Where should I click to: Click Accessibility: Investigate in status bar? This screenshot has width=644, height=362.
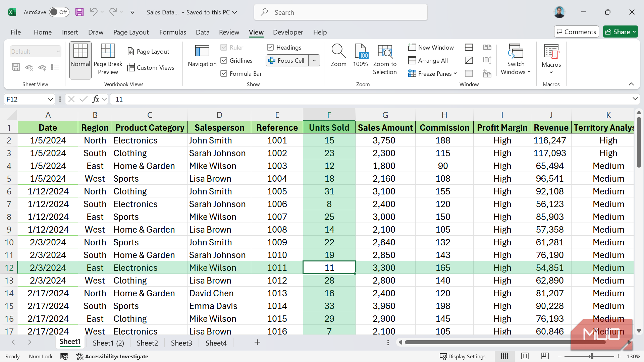112,356
